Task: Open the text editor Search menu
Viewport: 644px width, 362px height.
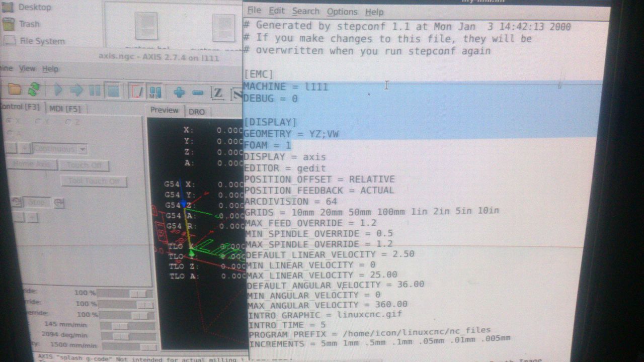Action: pos(305,11)
